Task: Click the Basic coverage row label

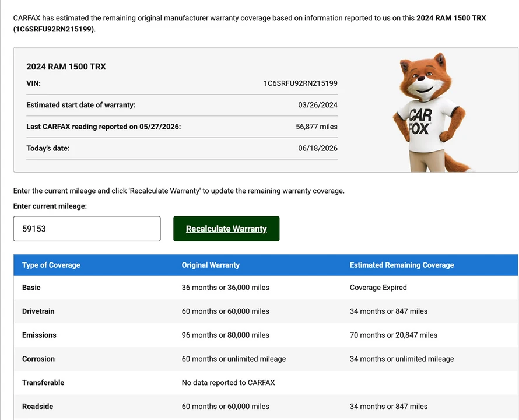Action: [31, 288]
